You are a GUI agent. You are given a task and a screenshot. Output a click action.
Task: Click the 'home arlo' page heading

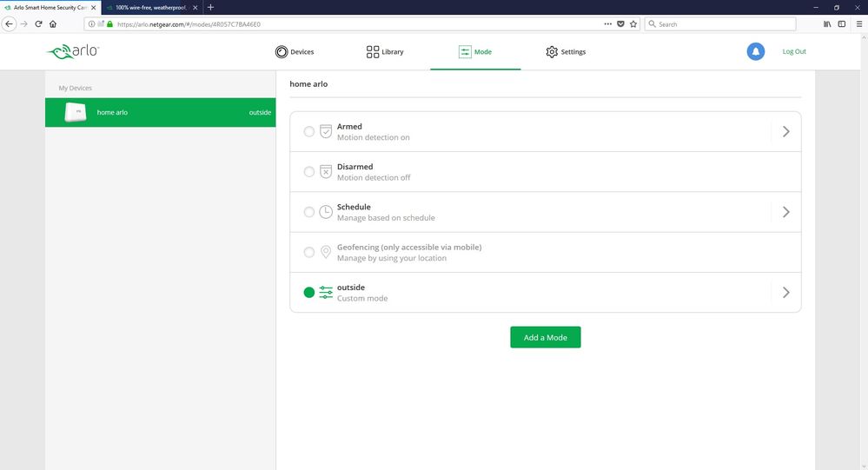[x=308, y=84]
